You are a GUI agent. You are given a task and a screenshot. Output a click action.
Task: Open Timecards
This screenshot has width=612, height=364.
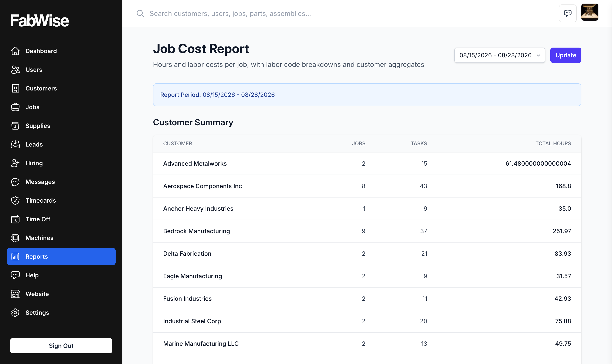click(x=61, y=200)
